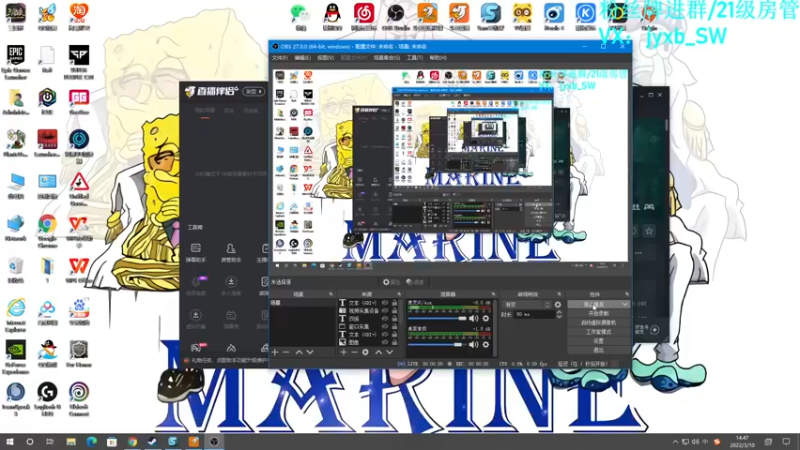Expand the dropdown arrow on the stop streaming button

coord(625,304)
